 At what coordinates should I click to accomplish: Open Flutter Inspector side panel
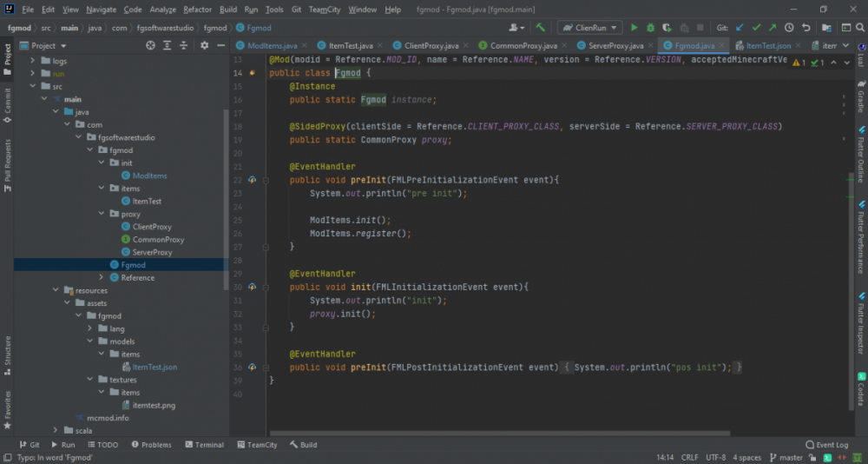(861, 324)
